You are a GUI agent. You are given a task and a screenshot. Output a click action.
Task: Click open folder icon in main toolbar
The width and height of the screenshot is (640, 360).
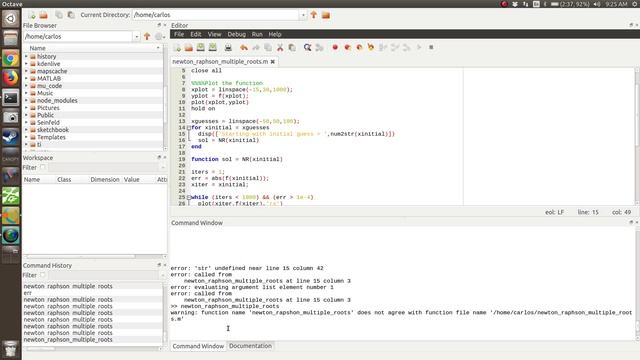pos(43,15)
